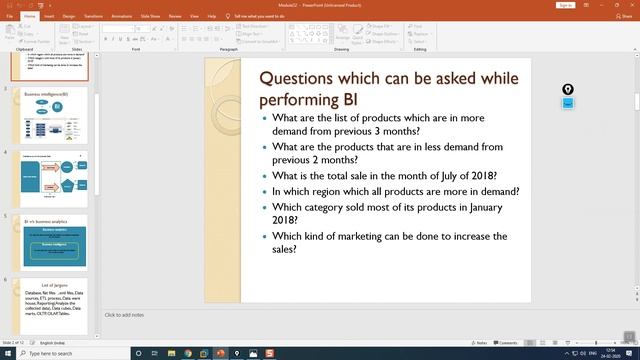The height and width of the screenshot is (360, 640).
Task: Open the Shape Outline dropdown
Action: click(382, 34)
